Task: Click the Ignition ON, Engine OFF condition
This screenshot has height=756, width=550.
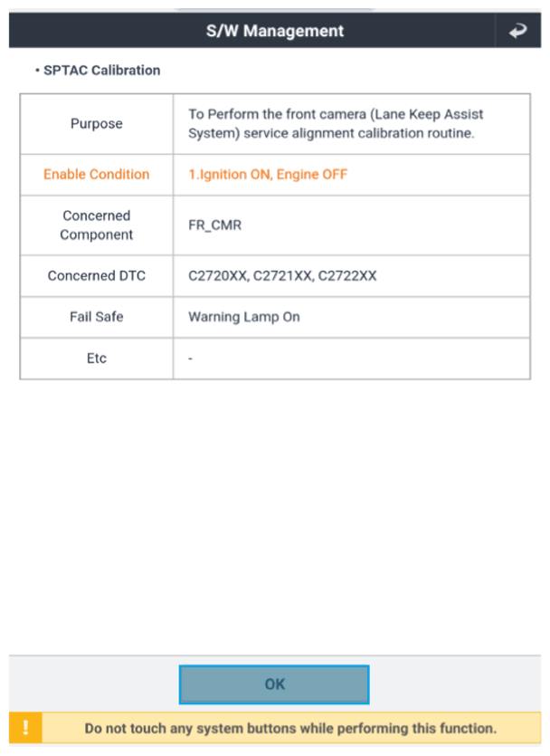Action: (268, 175)
